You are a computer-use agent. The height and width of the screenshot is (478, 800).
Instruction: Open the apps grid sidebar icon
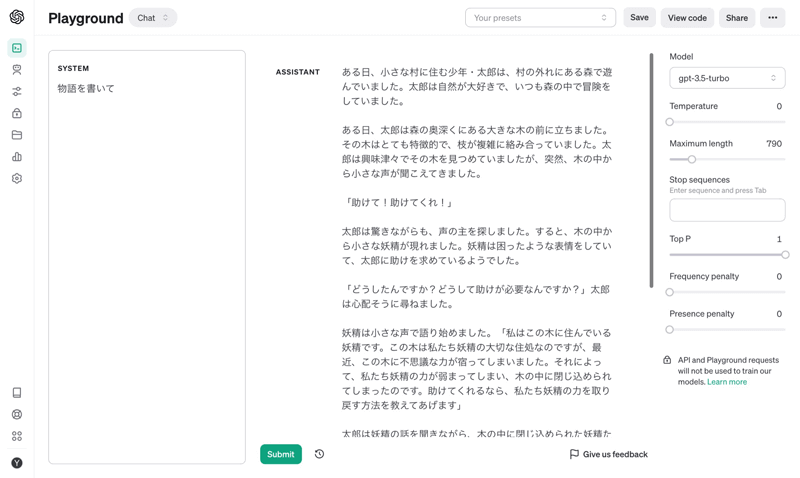(x=17, y=436)
